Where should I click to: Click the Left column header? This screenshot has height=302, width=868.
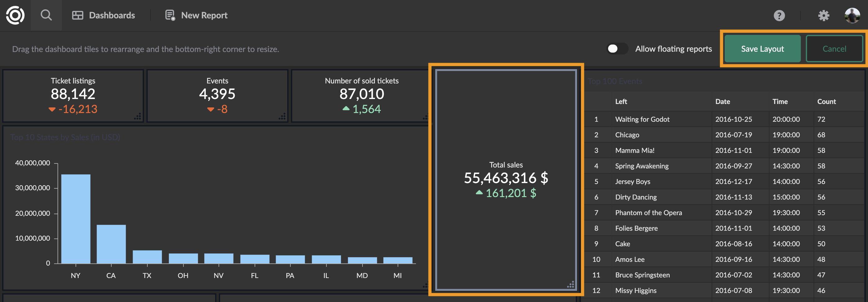click(621, 101)
